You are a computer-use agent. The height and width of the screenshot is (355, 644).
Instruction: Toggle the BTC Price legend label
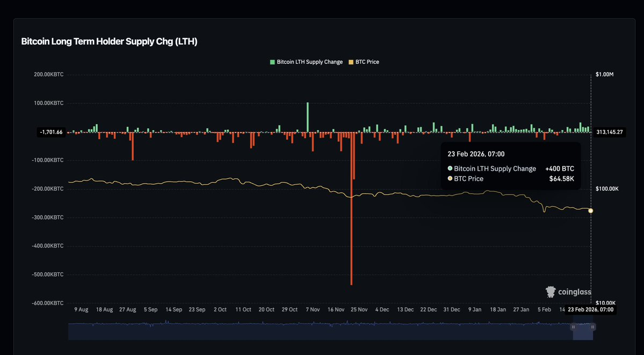point(367,62)
